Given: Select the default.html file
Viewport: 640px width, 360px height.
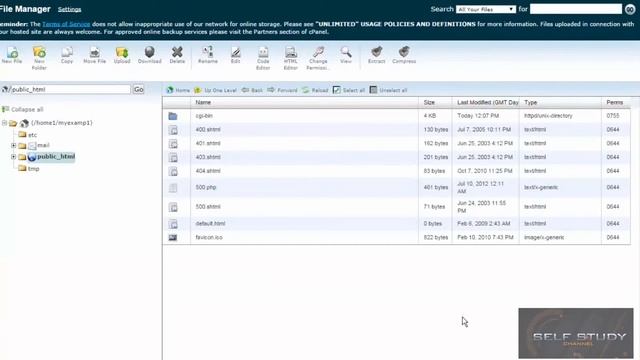Looking at the screenshot, I should pyautogui.click(x=396, y=224).
